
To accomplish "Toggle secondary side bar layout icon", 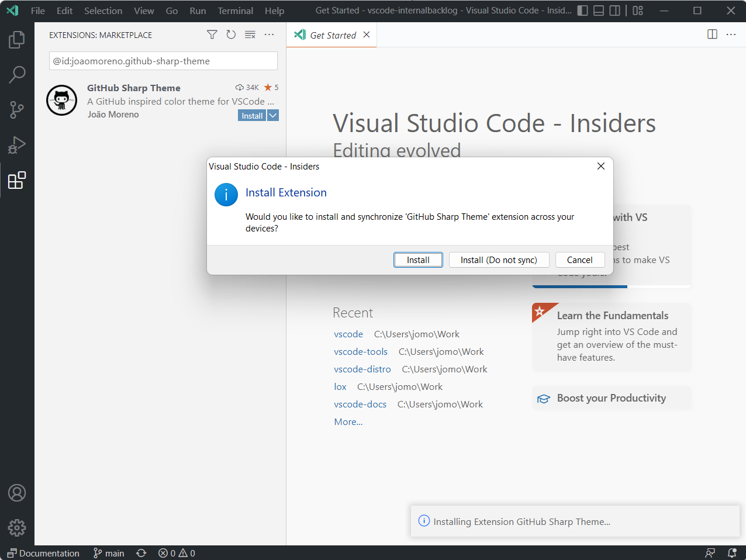I will click(614, 11).
